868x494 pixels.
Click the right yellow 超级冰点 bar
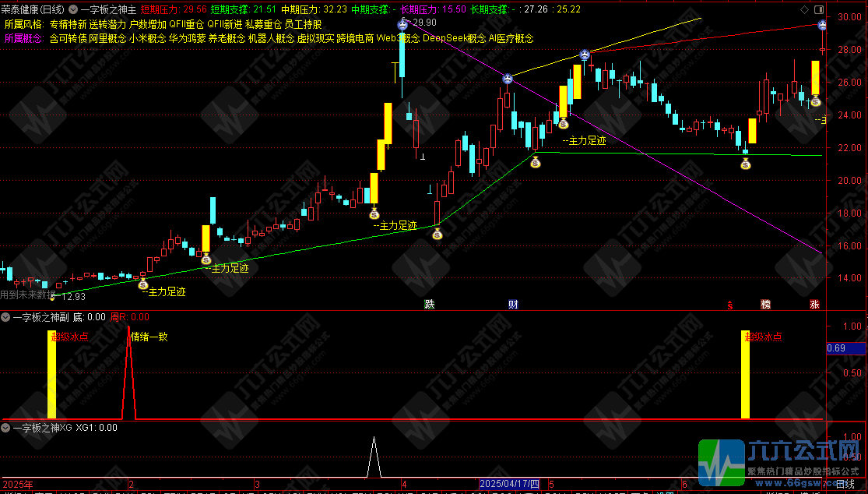(x=745, y=378)
